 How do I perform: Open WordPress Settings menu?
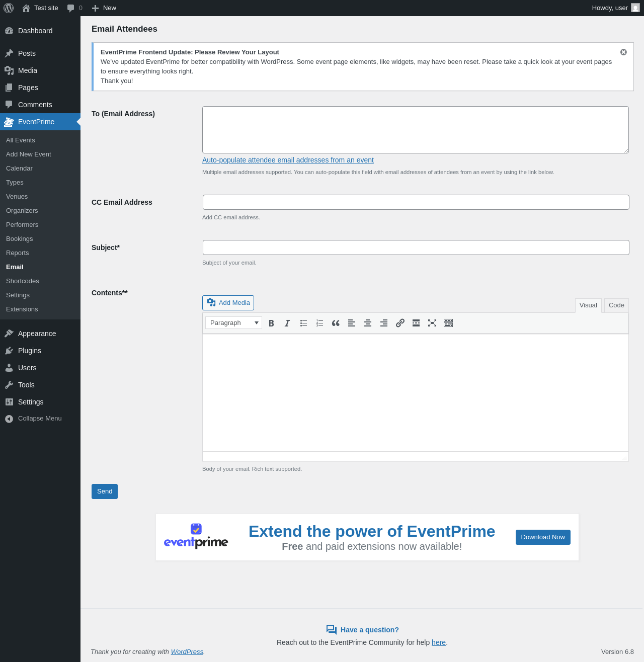(x=40, y=402)
